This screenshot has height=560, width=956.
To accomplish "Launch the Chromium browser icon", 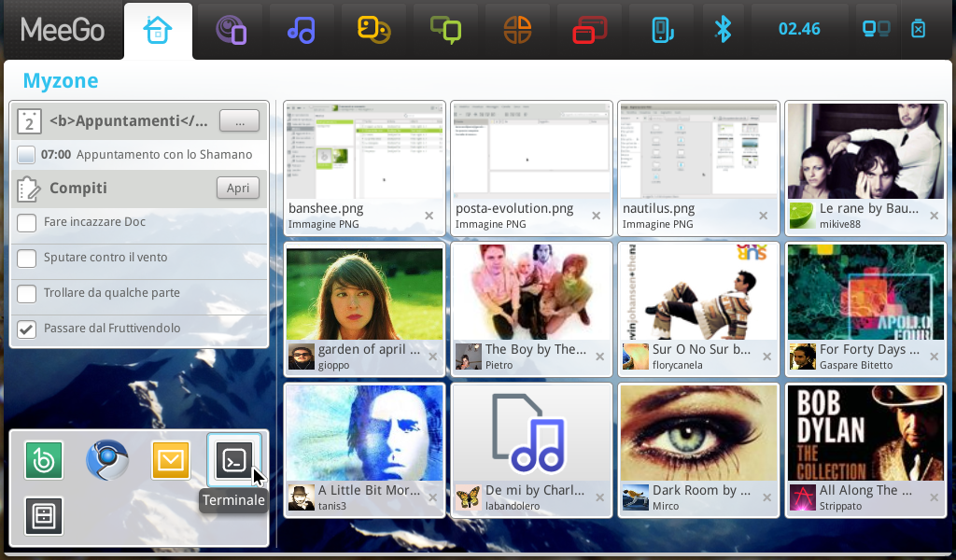I will click(107, 460).
